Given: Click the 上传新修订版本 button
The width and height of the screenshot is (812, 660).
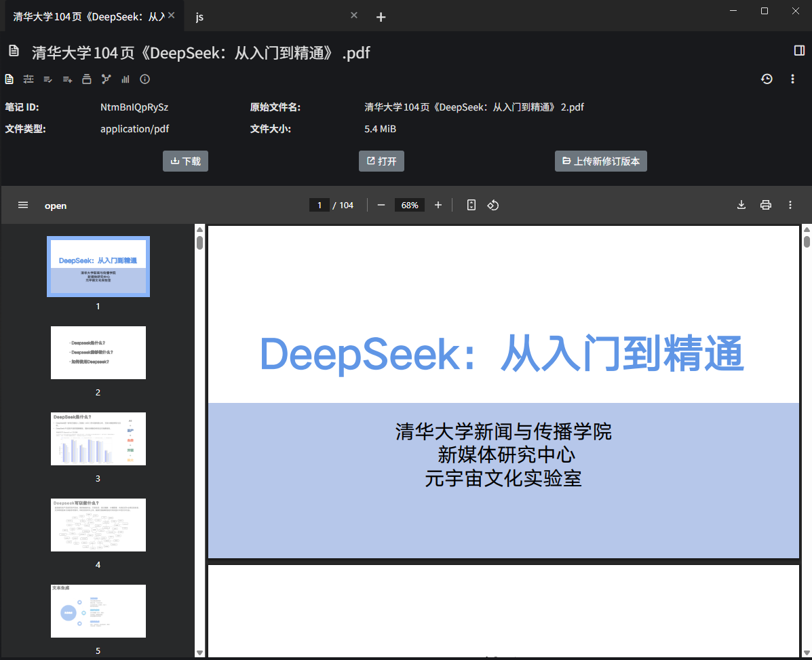Looking at the screenshot, I should pyautogui.click(x=600, y=161).
